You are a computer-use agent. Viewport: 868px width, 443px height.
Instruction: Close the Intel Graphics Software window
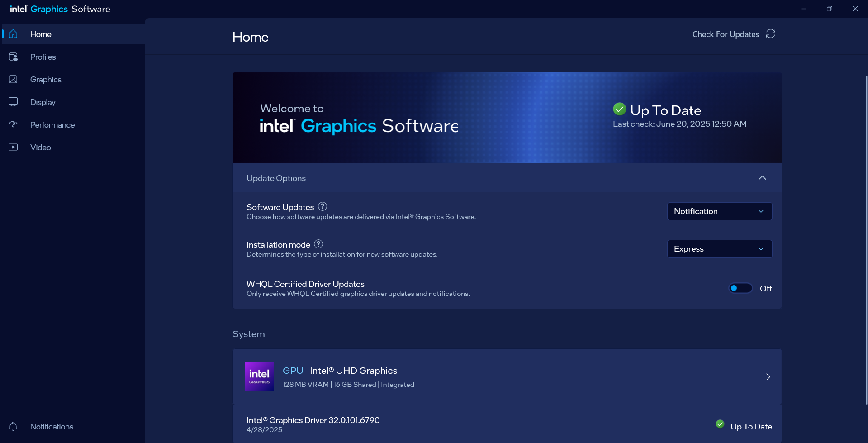coord(855,9)
